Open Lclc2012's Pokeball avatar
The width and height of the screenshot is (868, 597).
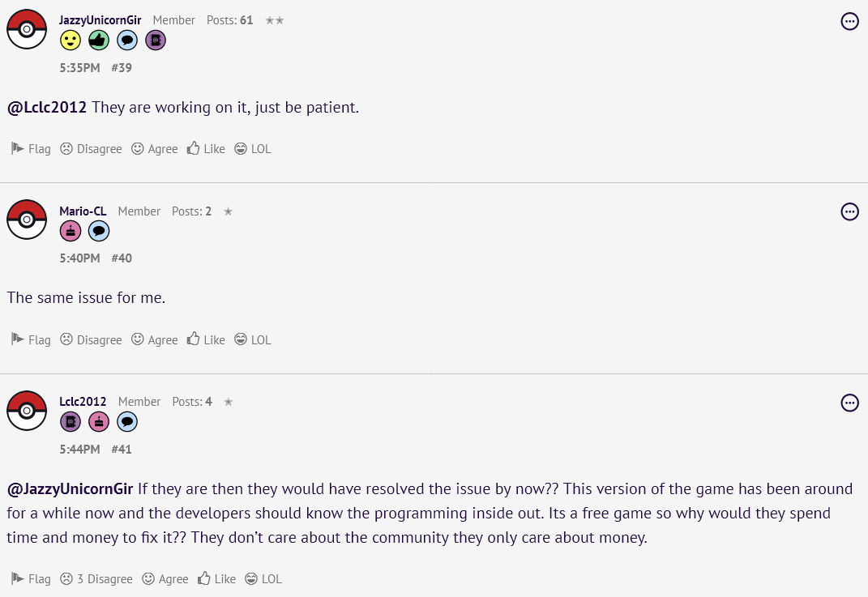point(27,411)
